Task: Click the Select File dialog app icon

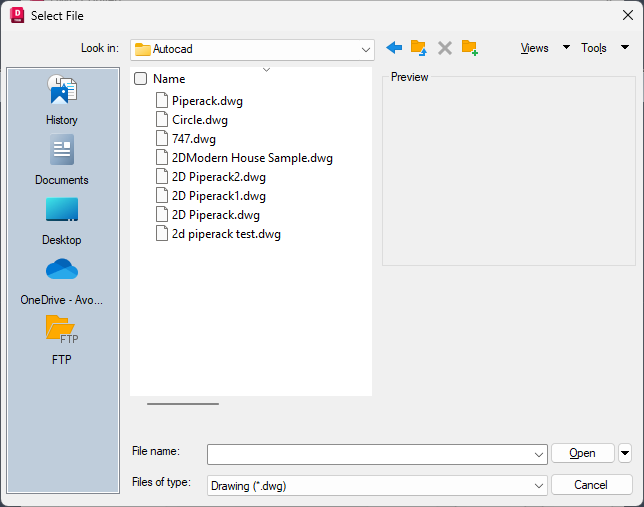Action: (17, 15)
